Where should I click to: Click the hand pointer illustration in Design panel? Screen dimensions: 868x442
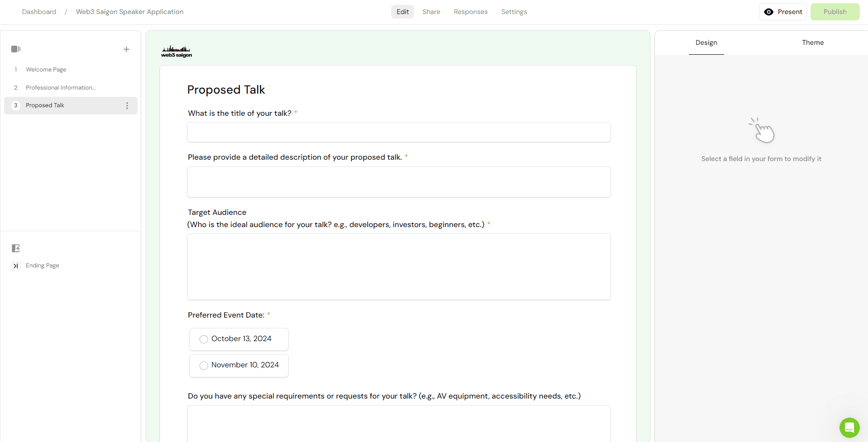click(x=762, y=130)
